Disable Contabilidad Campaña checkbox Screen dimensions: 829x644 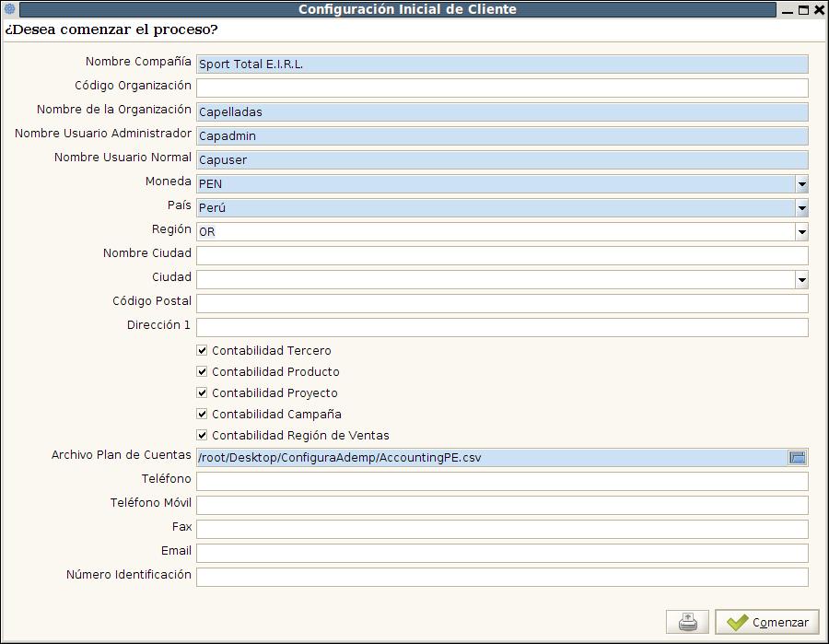point(202,414)
